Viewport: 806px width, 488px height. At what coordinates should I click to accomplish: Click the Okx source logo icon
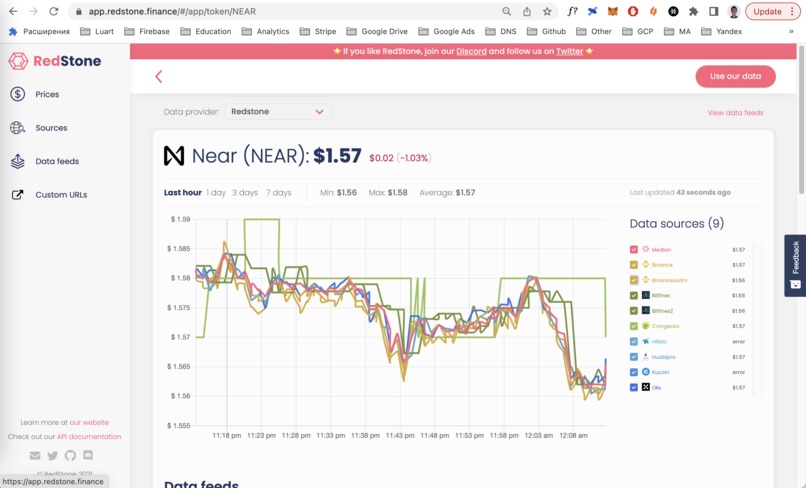pos(646,387)
